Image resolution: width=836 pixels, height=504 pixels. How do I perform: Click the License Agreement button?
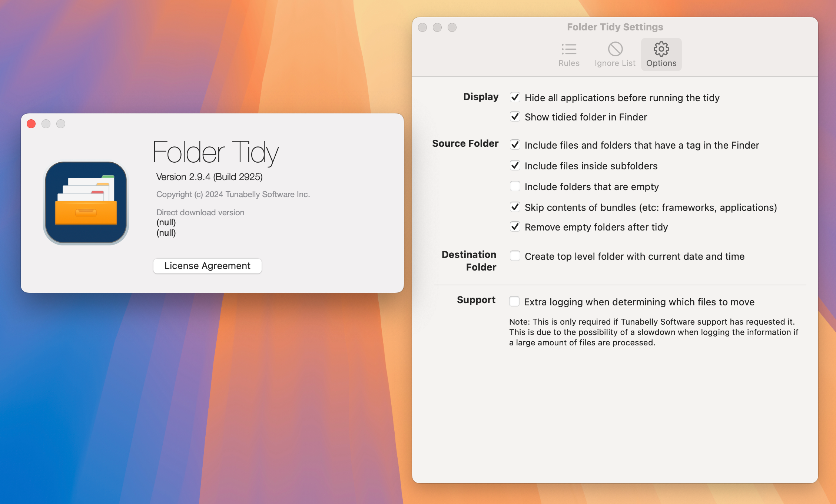pyautogui.click(x=207, y=266)
